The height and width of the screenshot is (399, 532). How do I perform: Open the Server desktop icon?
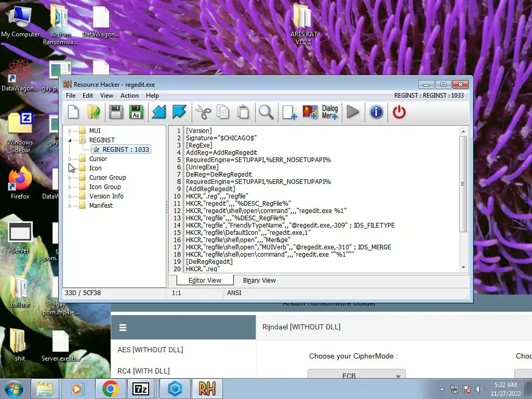[20, 237]
